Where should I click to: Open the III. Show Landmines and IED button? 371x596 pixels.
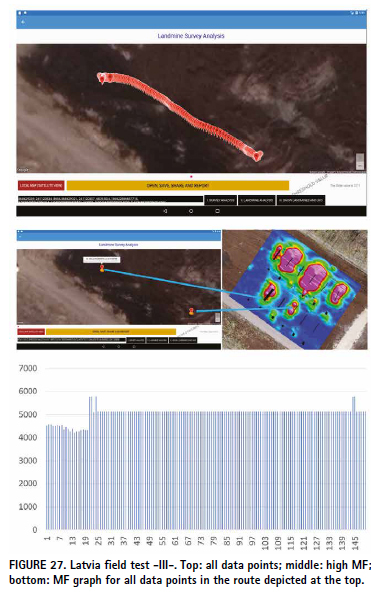301,200
